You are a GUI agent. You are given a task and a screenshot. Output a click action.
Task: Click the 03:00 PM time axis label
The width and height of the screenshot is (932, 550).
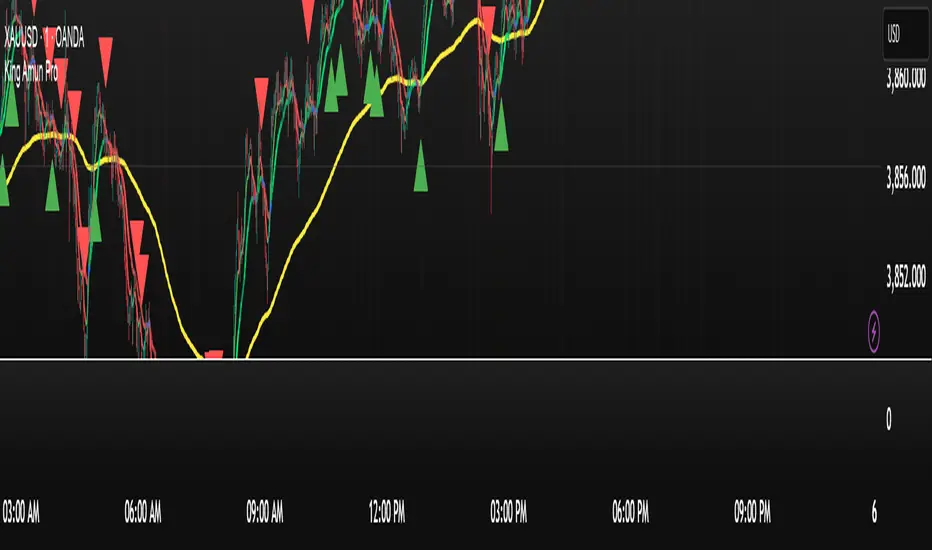(509, 511)
